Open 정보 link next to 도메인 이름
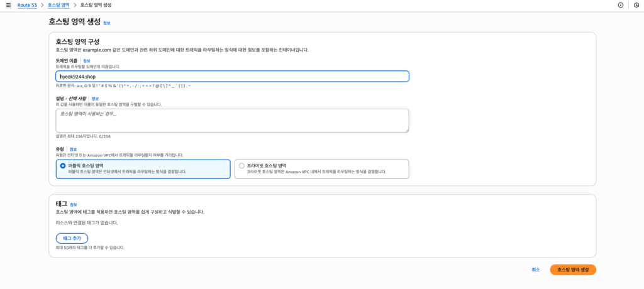 coord(86,61)
